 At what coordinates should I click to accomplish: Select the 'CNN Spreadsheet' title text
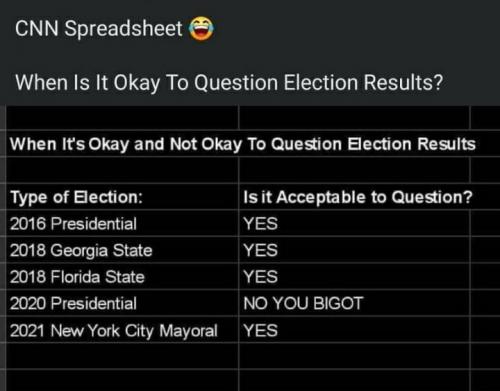pyautogui.click(x=99, y=28)
